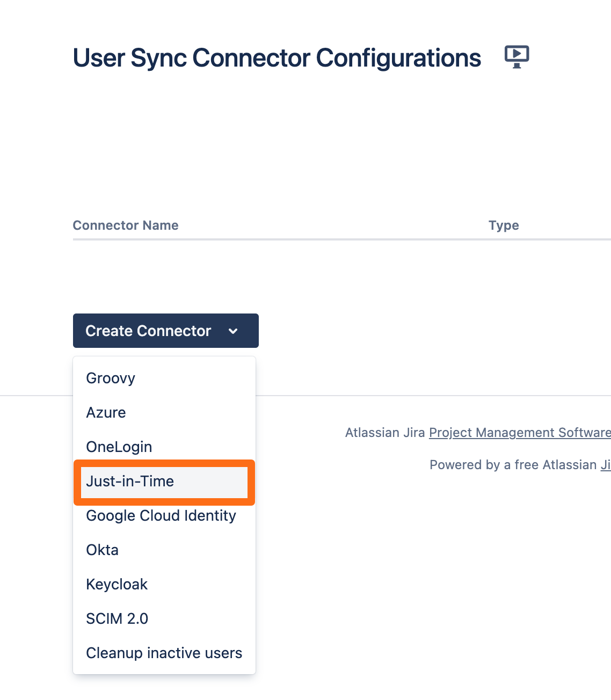
Task: Pick the Keycloak connector type
Action: (117, 585)
